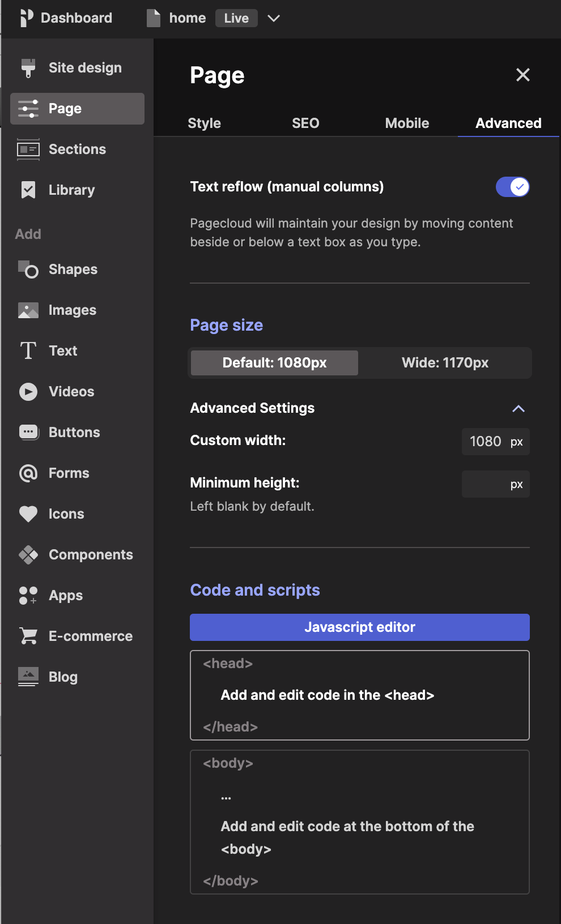561x924 pixels.
Task: Click the Images picture icon
Action: click(28, 310)
